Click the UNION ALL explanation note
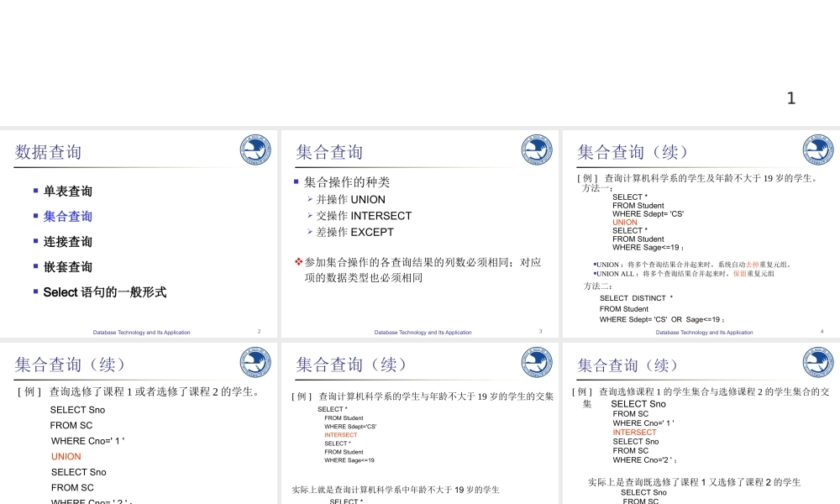This screenshot has height=504, width=840. click(x=685, y=274)
